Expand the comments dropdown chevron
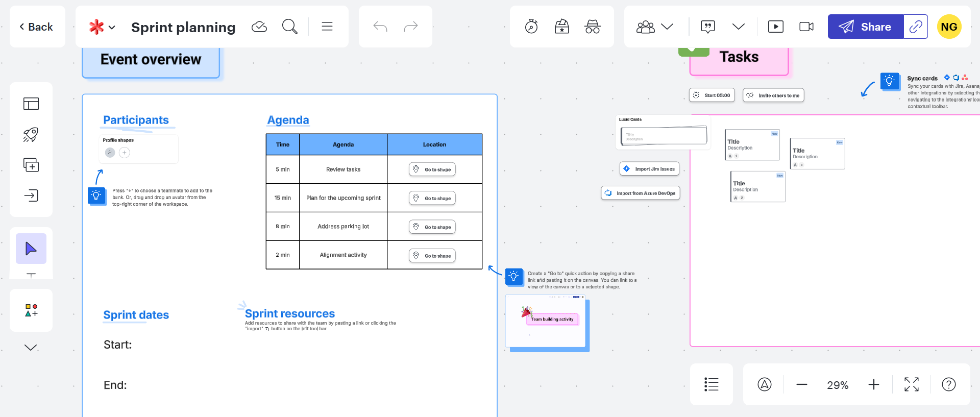The width and height of the screenshot is (980, 417). [x=739, y=27]
